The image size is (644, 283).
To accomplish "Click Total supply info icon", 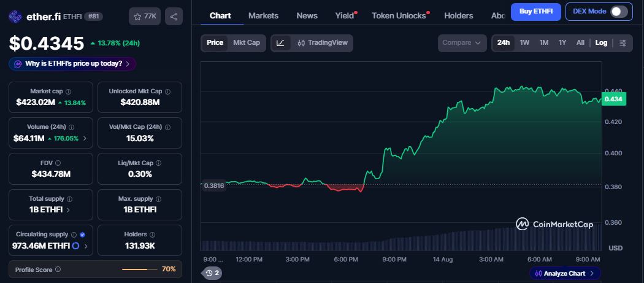I will pyautogui.click(x=69, y=199).
